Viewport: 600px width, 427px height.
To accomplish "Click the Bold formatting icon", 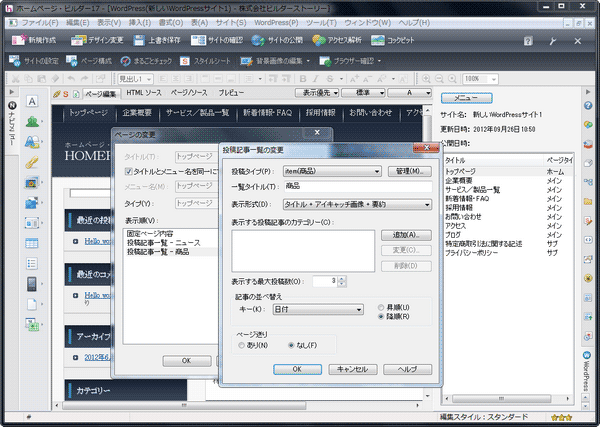I will (303, 79).
